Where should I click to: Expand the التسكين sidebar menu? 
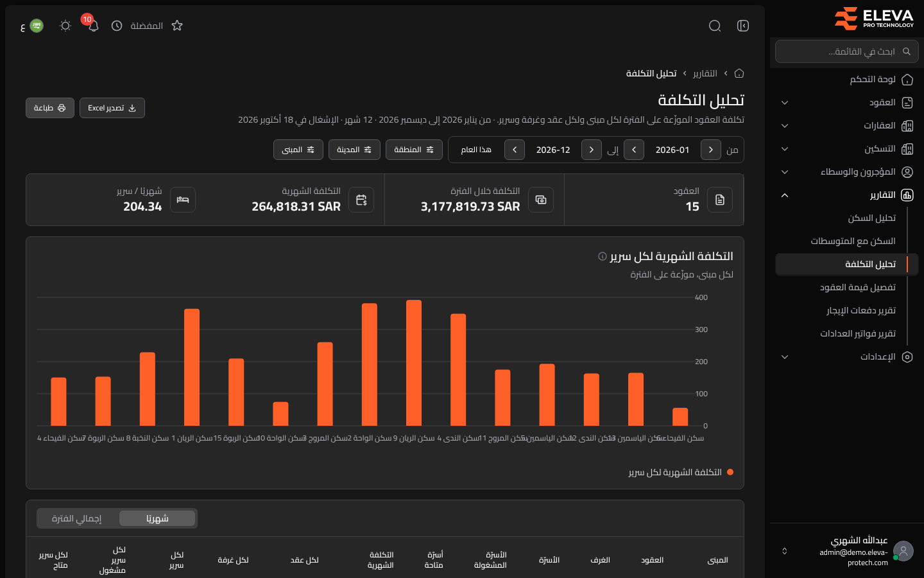pos(847,149)
